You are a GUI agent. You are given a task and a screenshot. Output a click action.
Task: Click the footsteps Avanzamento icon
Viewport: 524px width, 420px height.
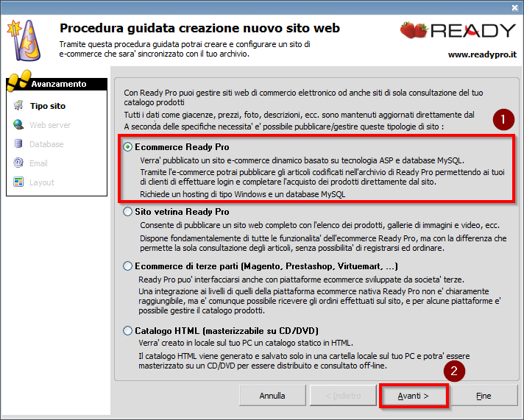[18, 80]
